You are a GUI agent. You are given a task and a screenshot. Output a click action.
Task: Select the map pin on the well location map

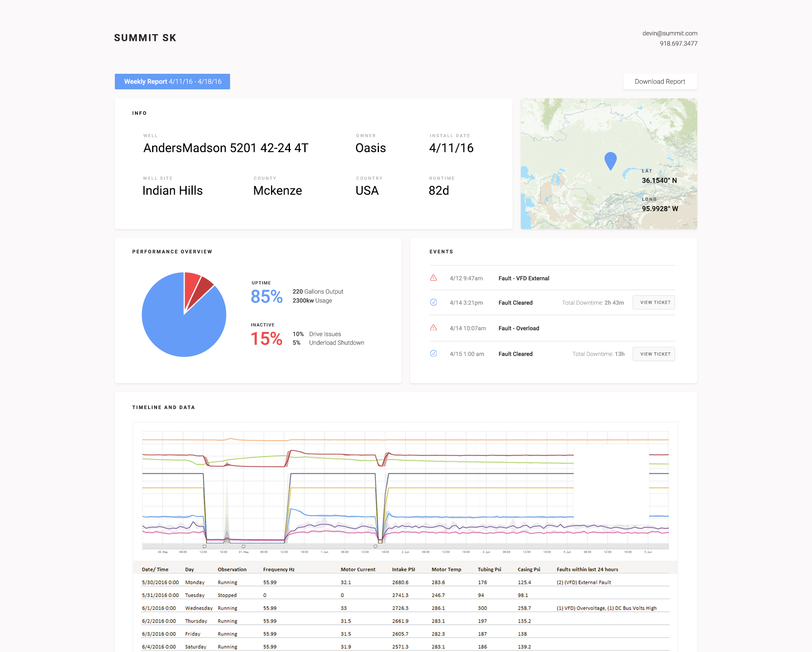pos(610,161)
